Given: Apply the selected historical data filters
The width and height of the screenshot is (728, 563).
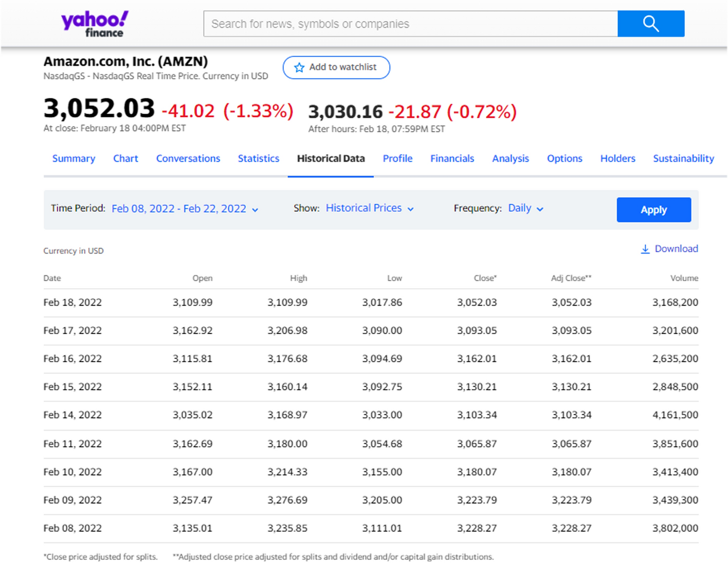Looking at the screenshot, I should pos(653,210).
